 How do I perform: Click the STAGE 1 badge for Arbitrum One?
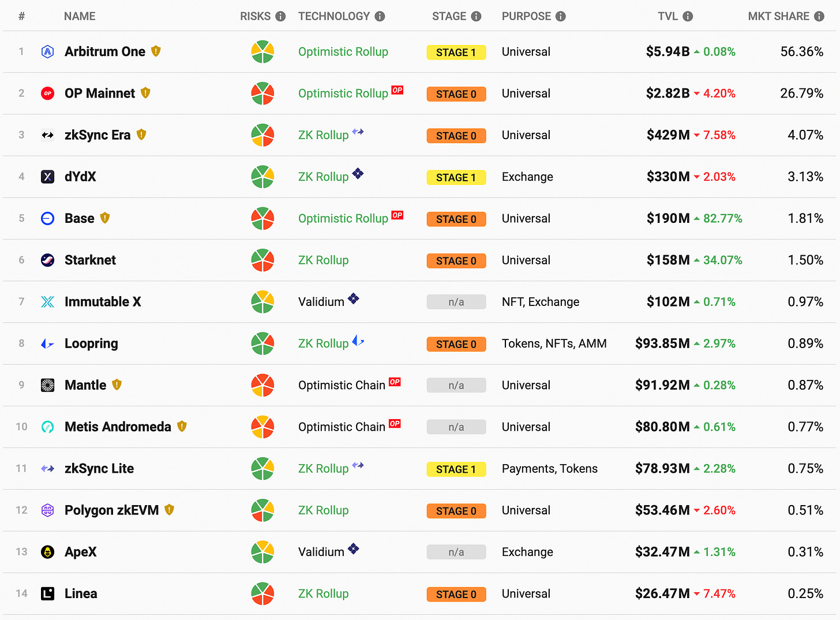456,53
